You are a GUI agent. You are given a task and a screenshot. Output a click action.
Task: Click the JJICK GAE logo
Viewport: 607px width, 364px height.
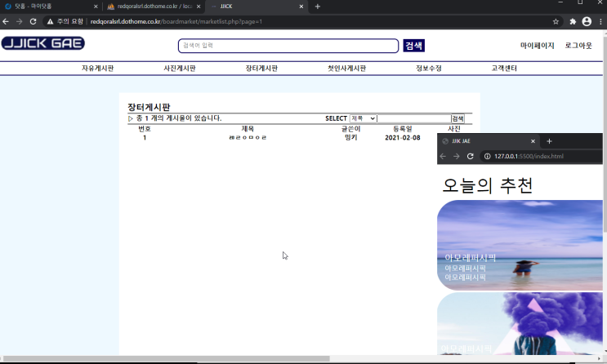(x=43, y=43)
